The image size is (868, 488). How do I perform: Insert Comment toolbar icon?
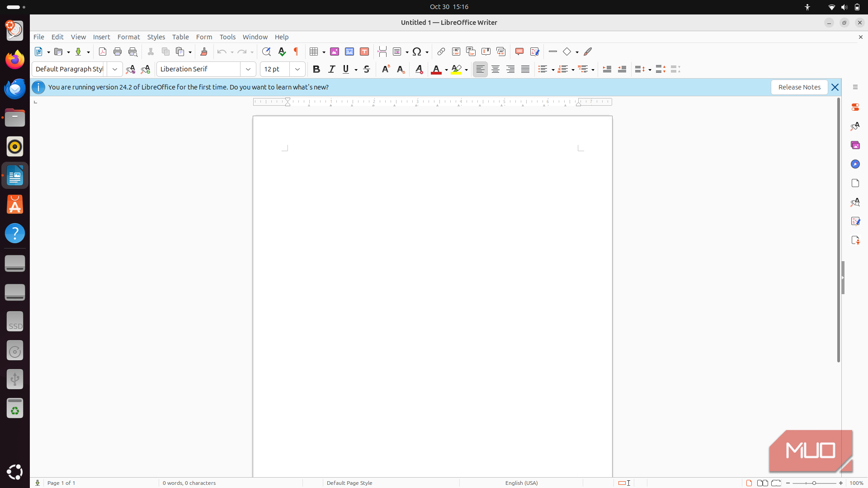click(x=519, y=52)
